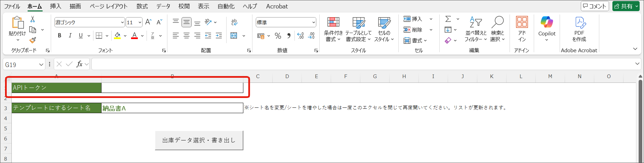Toggle middle vertical alignment

pyautogui.click(x=187, y=22)
